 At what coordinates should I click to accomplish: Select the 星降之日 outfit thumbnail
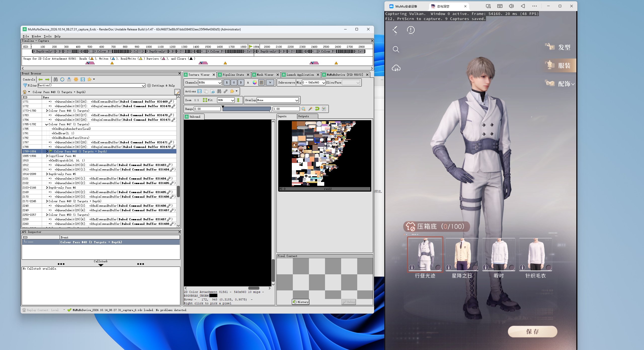click(x=462, y=254)
